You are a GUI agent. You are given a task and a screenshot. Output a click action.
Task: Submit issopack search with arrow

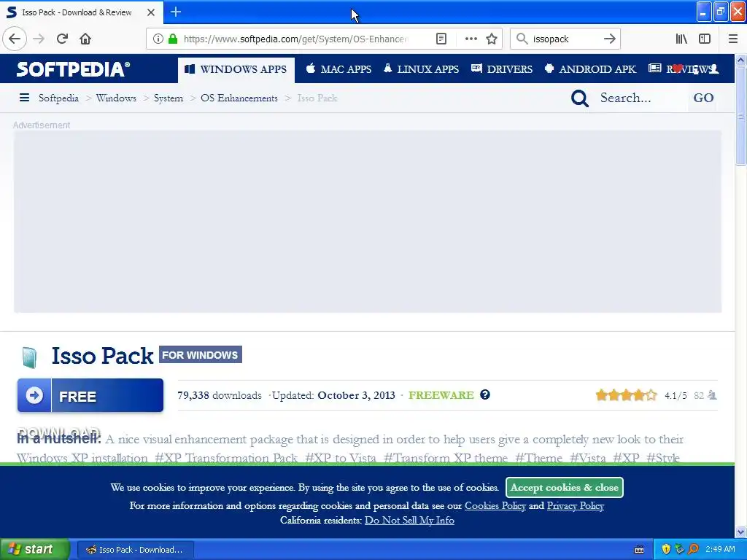click(609, 39)
